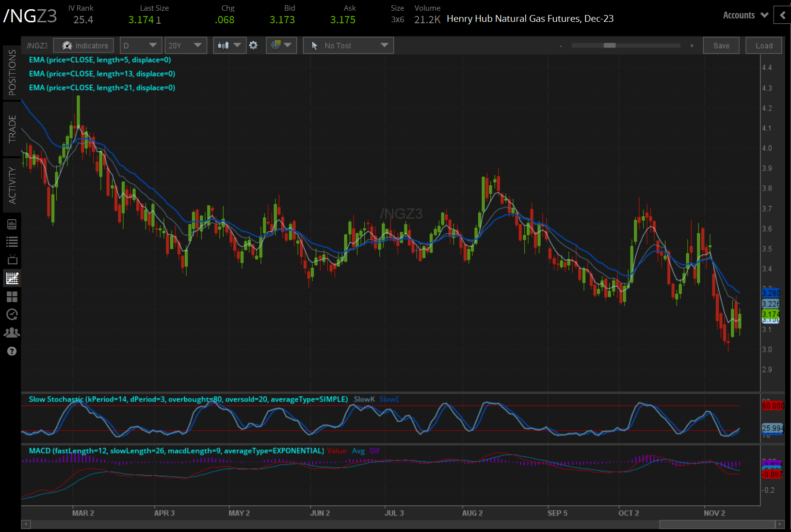Viewport: 791px width, 532px height.
Task: Collapse the right panel with arrow
Action: point(782,16)
